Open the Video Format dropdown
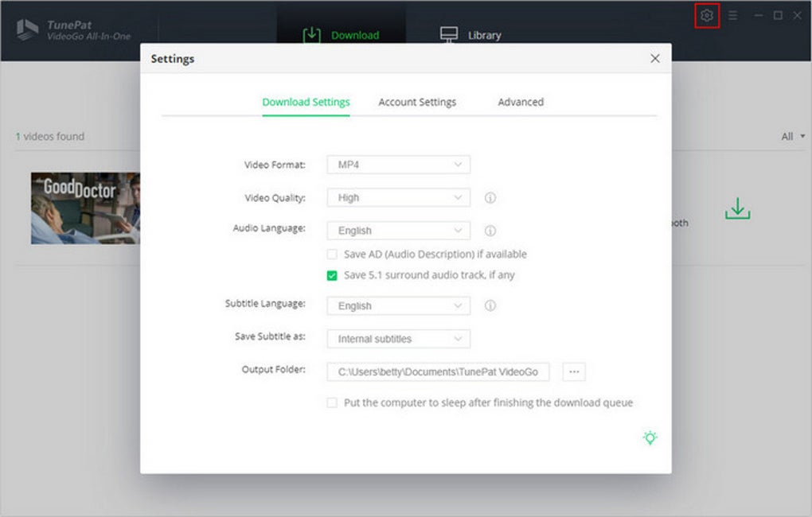812x517 pixels. point(398,165)
